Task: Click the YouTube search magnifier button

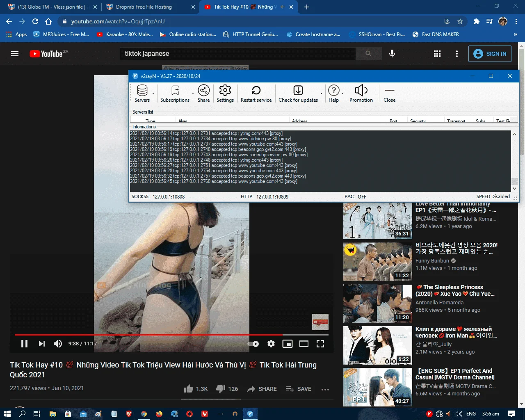Action: coord(368,54)
